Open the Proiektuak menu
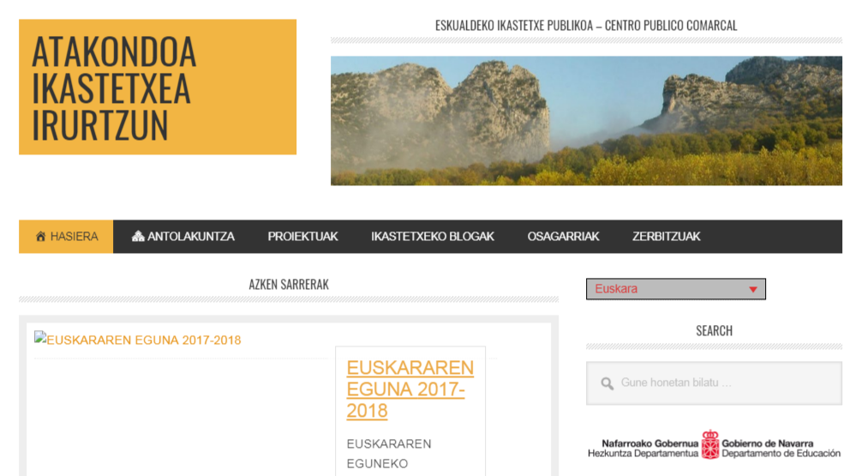 [302, 237]
